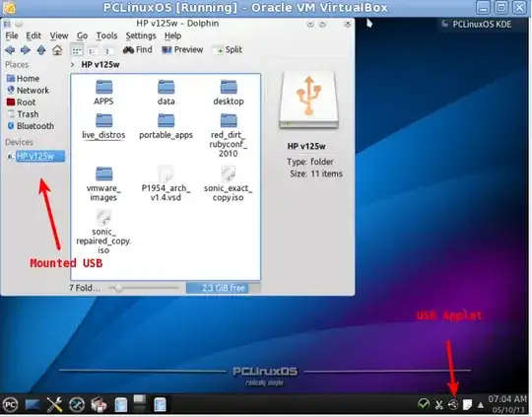This screenshot has height=417, width=532.
Task: Select the live_distros folder icon
Action: (103, 120)
